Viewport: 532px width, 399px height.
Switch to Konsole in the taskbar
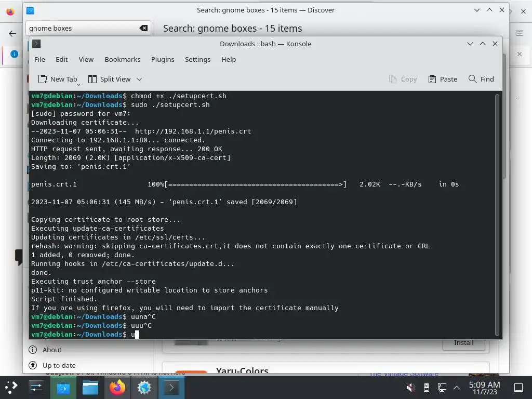pos(171,388)
